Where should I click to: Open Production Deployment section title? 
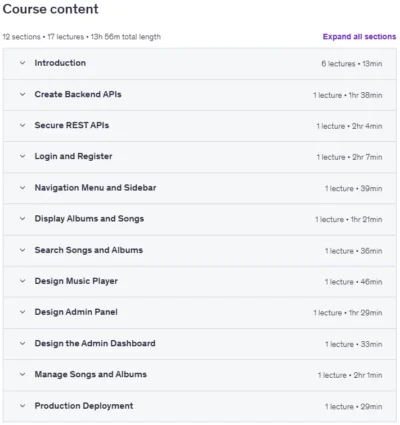point(84,406)
